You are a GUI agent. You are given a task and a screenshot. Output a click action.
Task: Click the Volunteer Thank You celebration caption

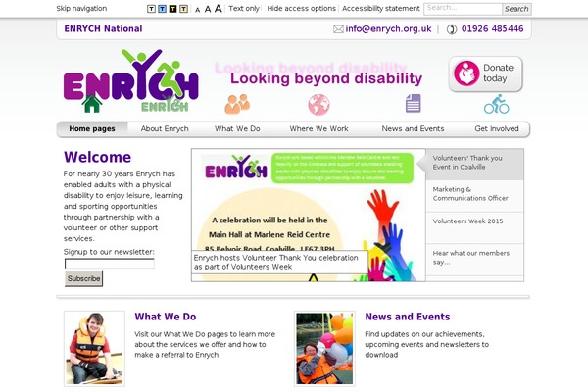tap(279, 263)
